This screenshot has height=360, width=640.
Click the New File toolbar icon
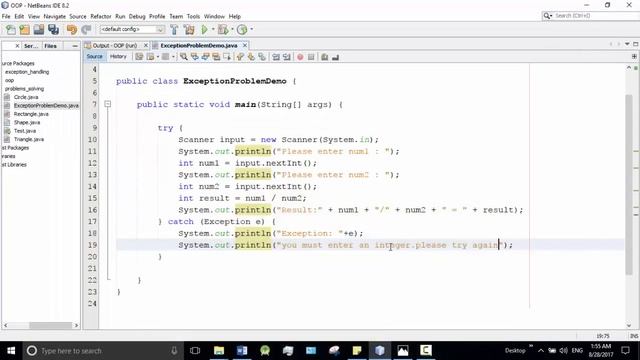tap(11, 29)
